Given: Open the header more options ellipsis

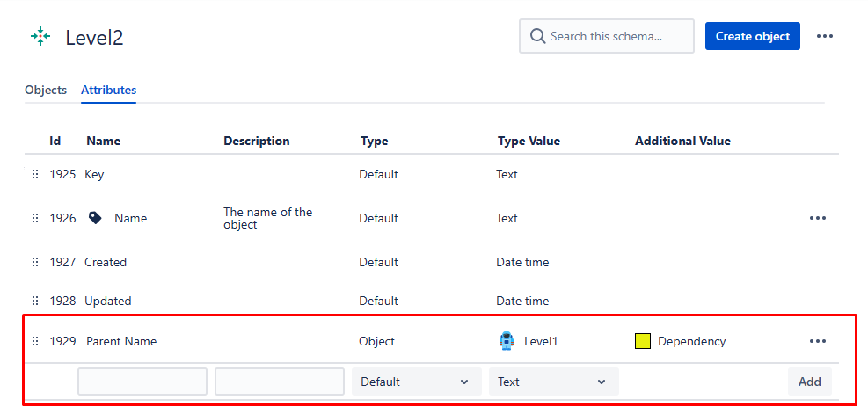Looking at the screenshot, I should pos(824,37).
